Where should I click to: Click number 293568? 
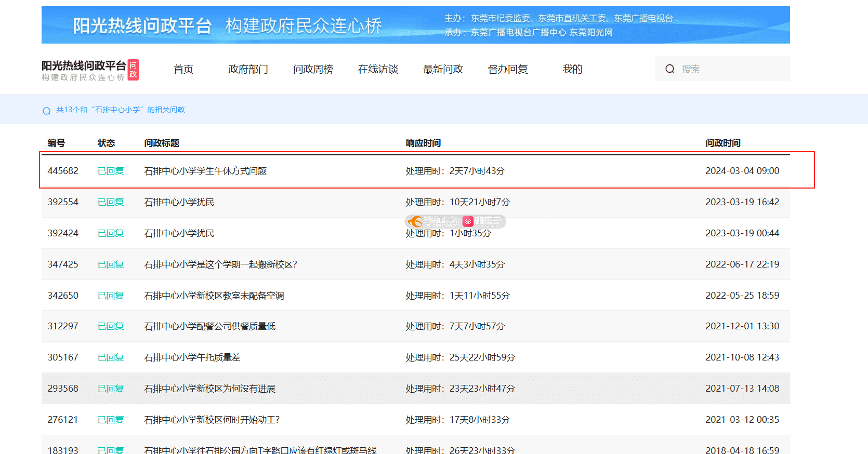tap(63, 389)
